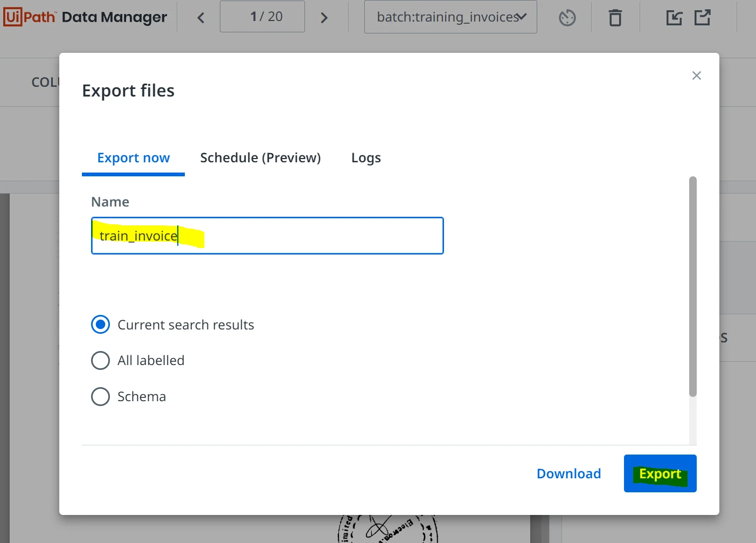
Task: Click the import files icon
Action: [674, 18]
